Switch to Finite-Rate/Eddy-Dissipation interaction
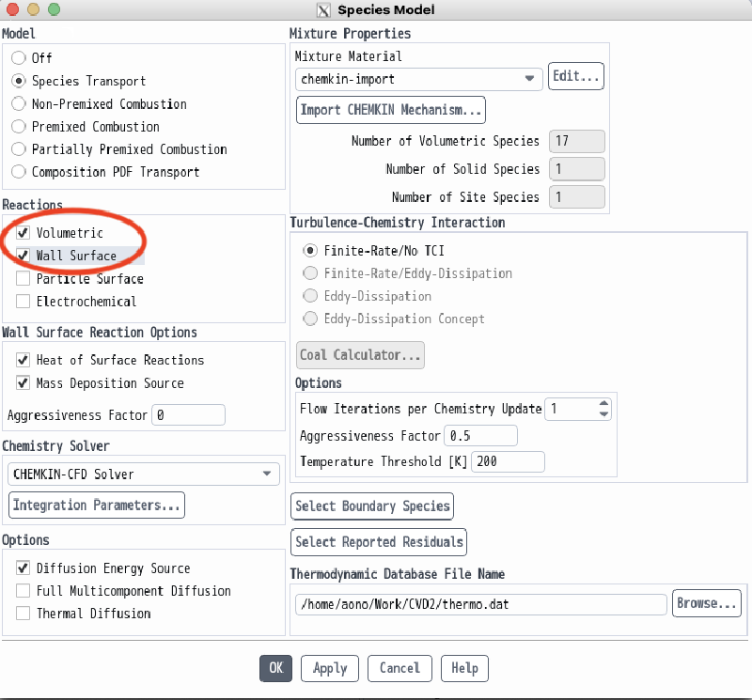Image resolution: width=752 pixels, height=700 pixels. (x=310, y=273)
